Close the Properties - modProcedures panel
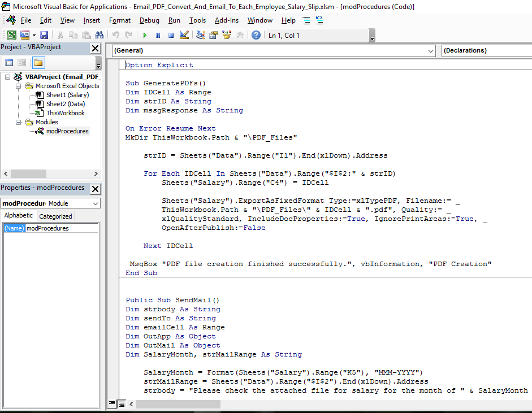532x413 pixels. 96,189
